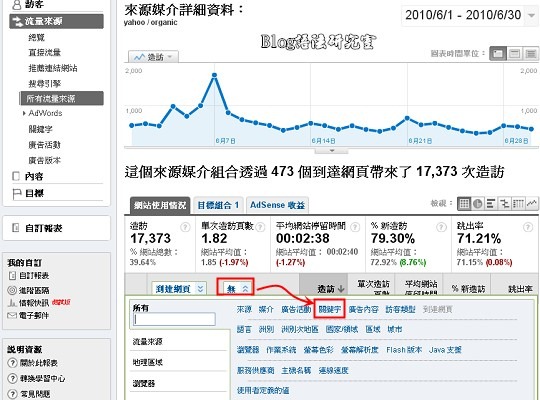This screenshot has width=540, height=400.
Task: Open the 訪客 section icon in sidebar
Action: [x=17, y=4]
